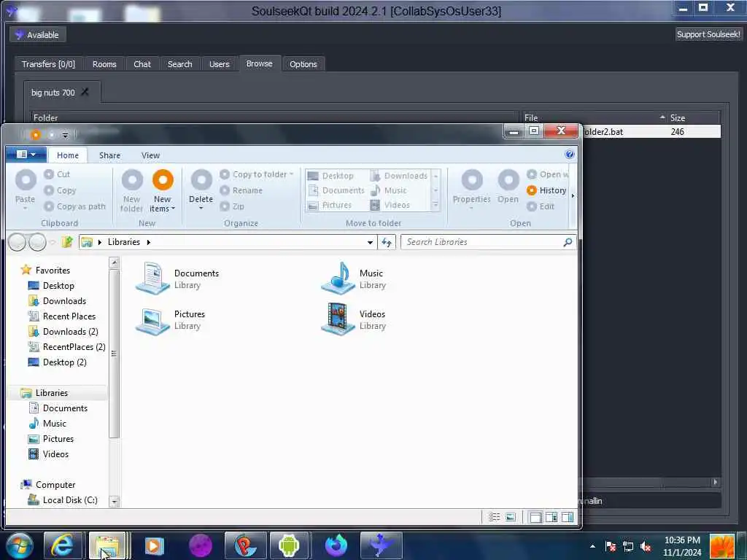This screenshot has height=560, width=747.
Task: Click the navigation pane scroll down arrow
Action: (x=115, y=501)
